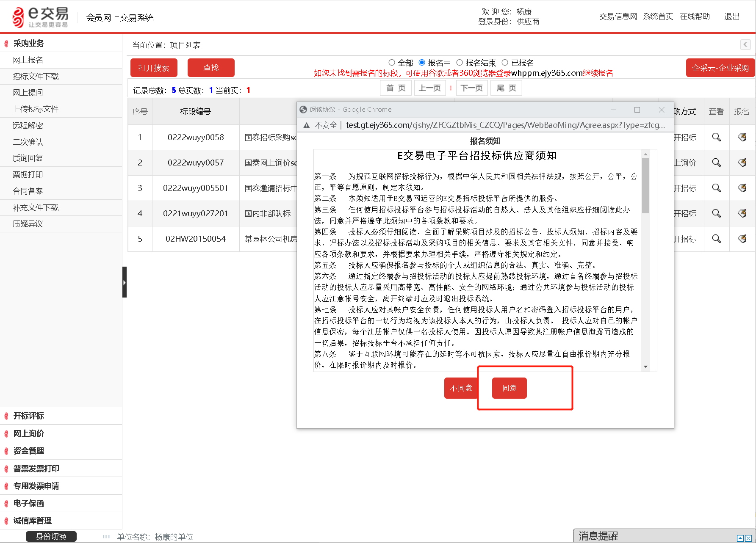Open 合同备案 in the sidebar
Viewport: 756px width, 543px height.
(61, 191)
